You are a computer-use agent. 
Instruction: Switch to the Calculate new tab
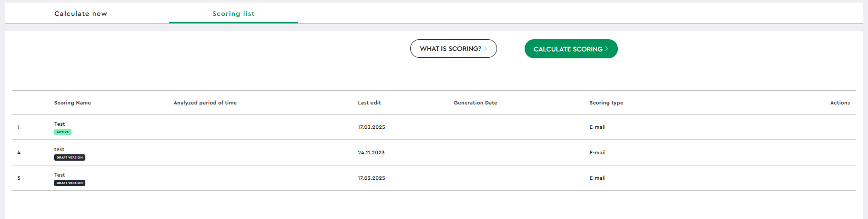(x=81, y=14)
